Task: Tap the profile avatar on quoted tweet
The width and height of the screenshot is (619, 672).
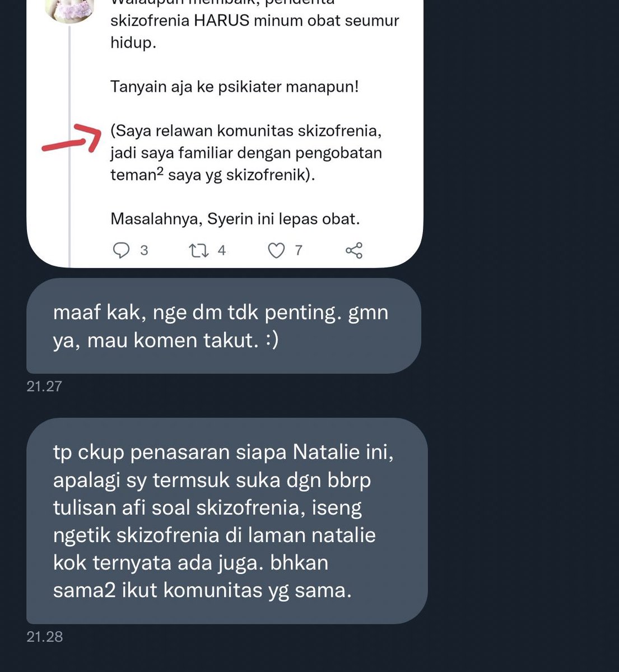Action: point(69,11)
